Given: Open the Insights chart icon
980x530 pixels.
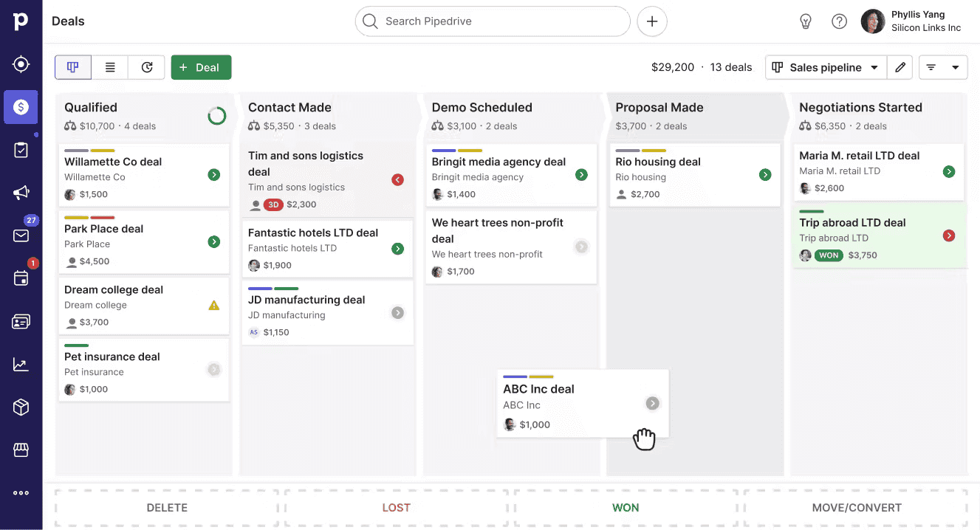Looking at the screenshot, I should coord(21,363).
